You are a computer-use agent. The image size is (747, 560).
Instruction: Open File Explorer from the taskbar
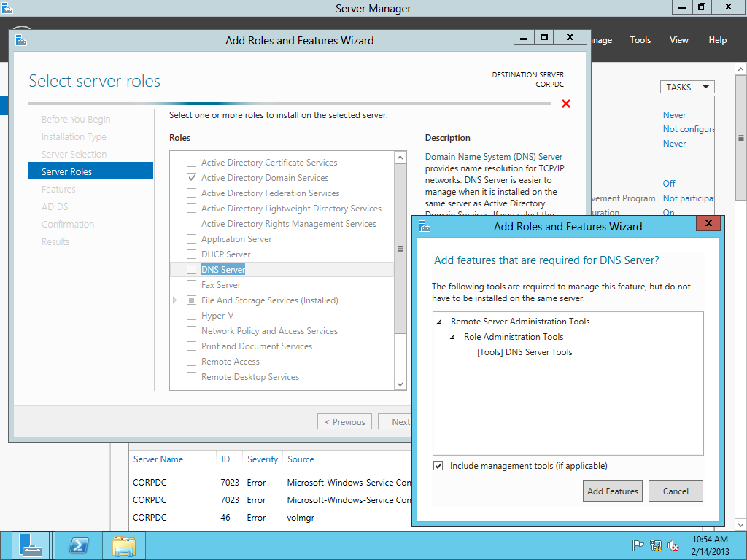pos(124,545)
